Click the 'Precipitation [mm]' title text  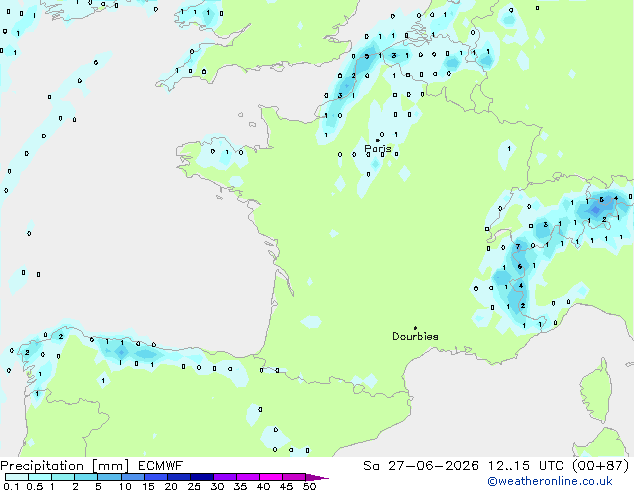coord(65,466)
